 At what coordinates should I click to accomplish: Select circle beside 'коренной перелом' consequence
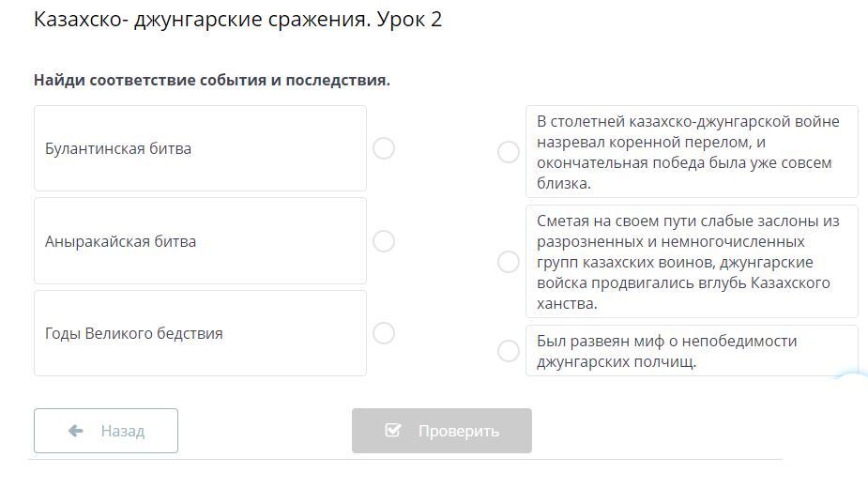[509, 152]
